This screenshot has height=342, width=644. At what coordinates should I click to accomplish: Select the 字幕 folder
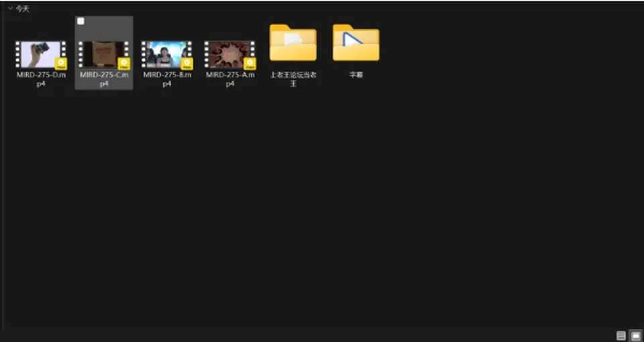[356, 43]
